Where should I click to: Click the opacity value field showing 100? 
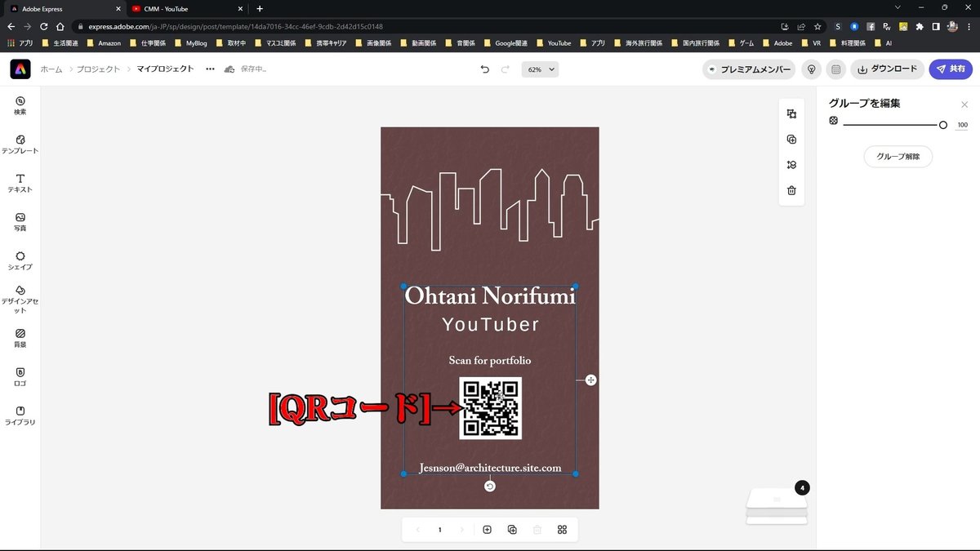pyautogui.click(x=962, y=125)
